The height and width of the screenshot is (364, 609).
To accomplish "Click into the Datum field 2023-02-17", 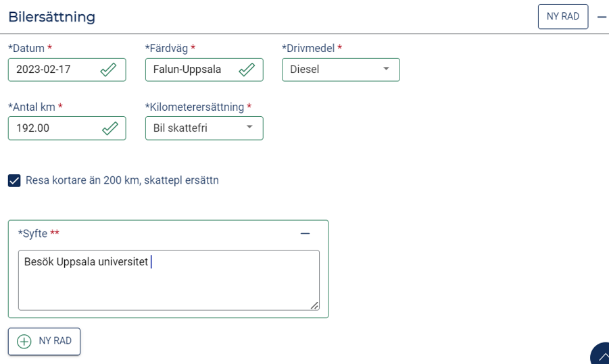I will [67, 70].
